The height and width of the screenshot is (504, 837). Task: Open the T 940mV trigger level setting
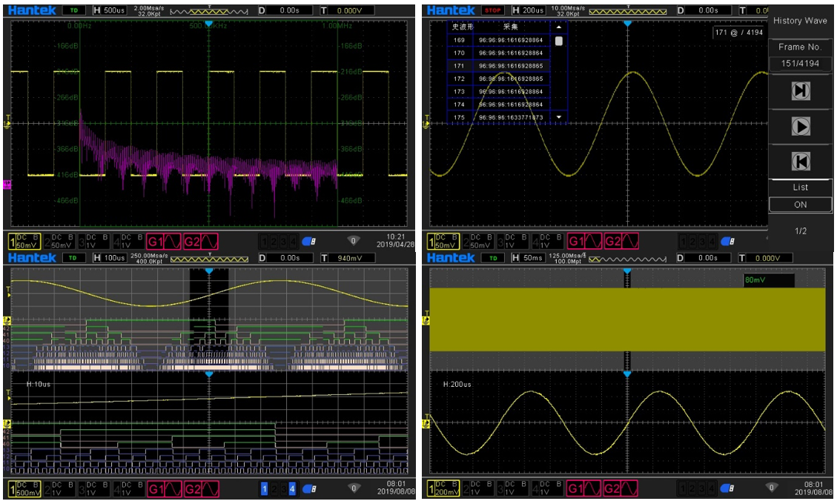(x=345, y=258)
